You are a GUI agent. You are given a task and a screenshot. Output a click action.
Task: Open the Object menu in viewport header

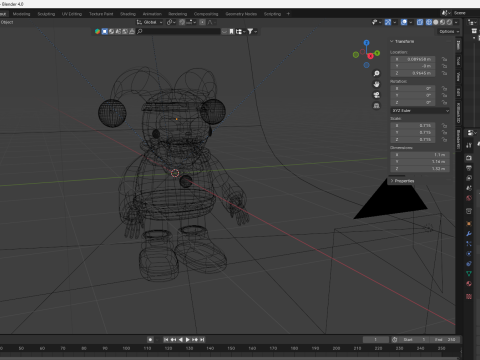[x=7, y=22]
